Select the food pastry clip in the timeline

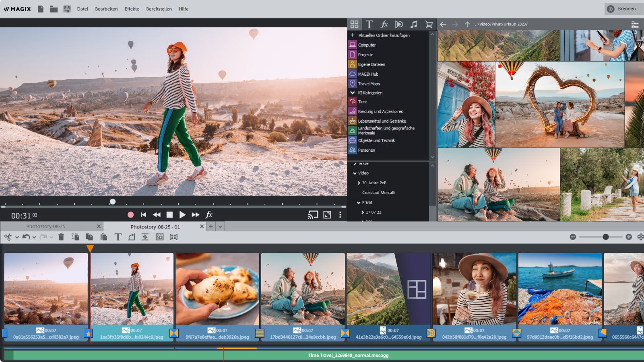[217, 289]
